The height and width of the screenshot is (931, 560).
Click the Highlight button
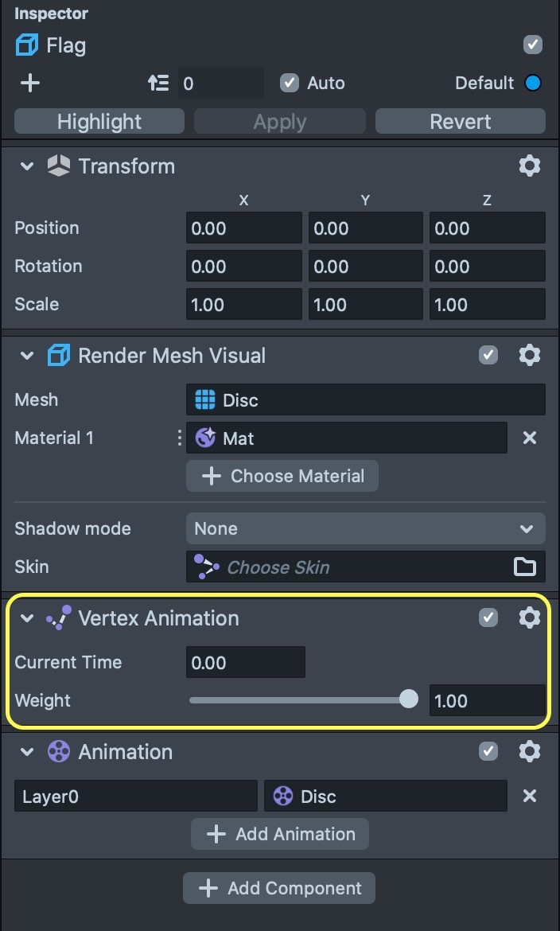pos(99,121)
